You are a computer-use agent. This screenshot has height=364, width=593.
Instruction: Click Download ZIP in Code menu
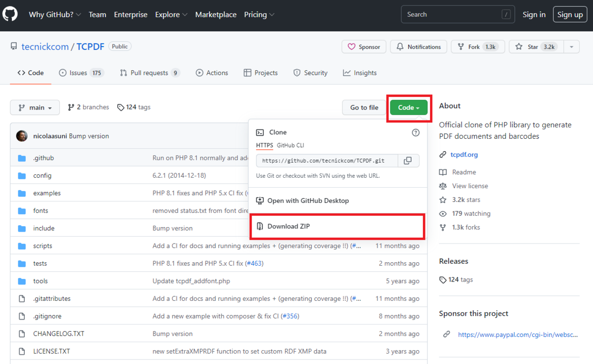pos(338,226)
